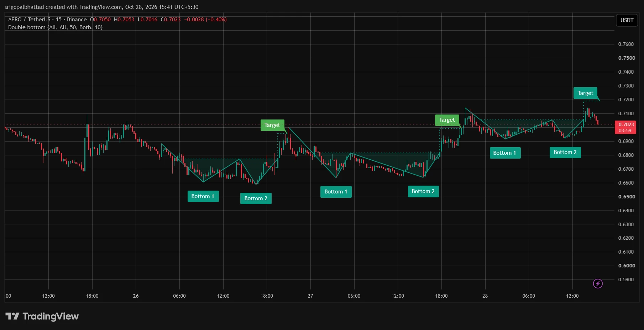Click the red 0.7023 current price label

pos(626,127)
